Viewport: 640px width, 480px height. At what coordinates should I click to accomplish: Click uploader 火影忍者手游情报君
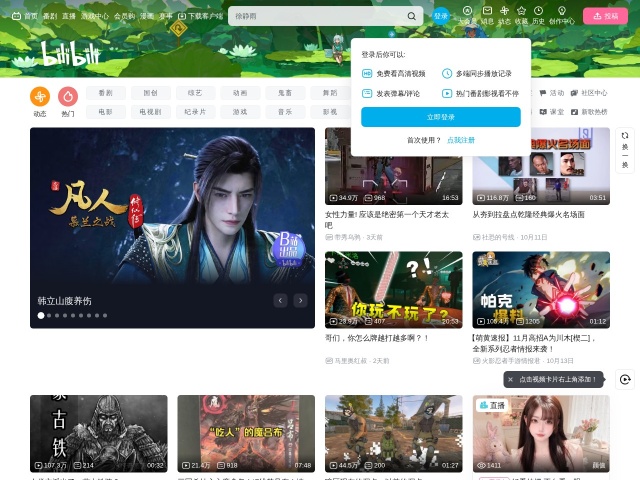[511, 361]
